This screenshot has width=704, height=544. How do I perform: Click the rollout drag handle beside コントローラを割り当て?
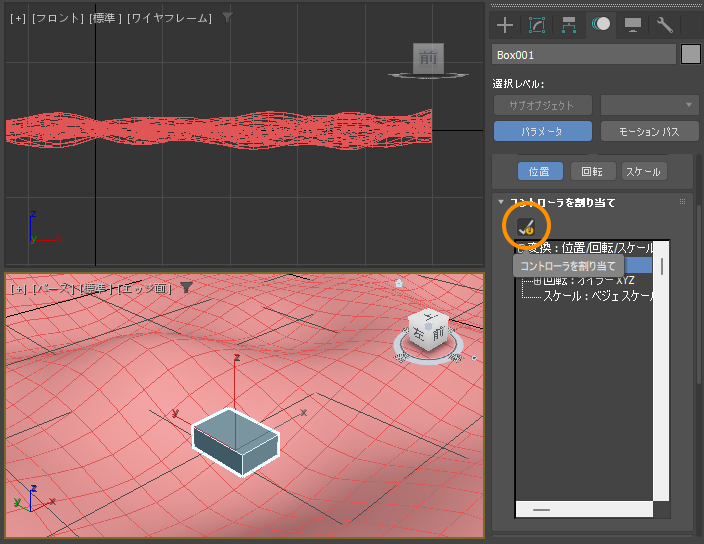[682, 202]
